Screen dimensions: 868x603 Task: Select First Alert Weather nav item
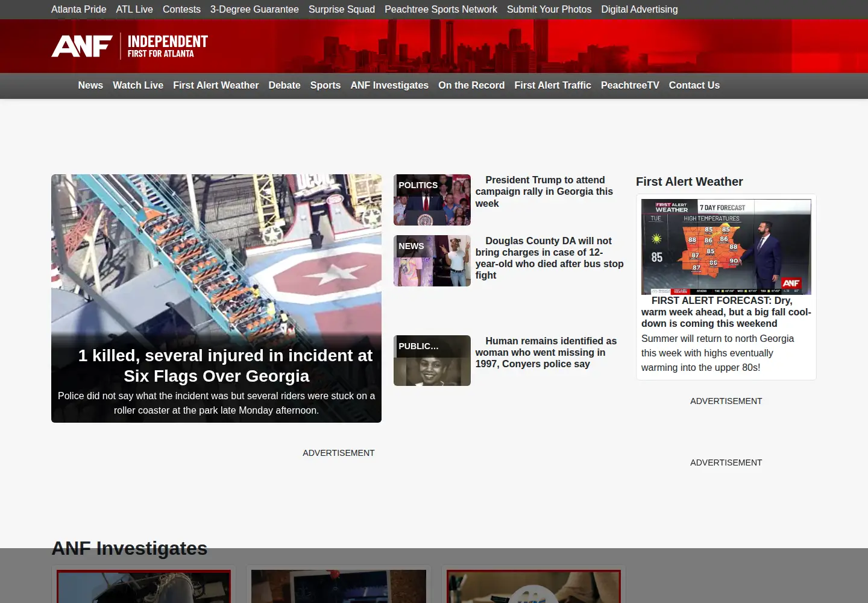tap(216, 86)
